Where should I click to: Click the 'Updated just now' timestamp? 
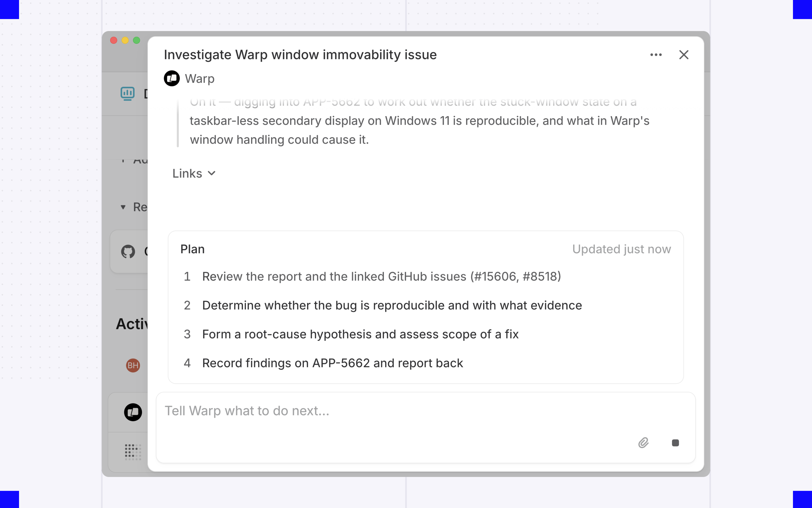621,249
